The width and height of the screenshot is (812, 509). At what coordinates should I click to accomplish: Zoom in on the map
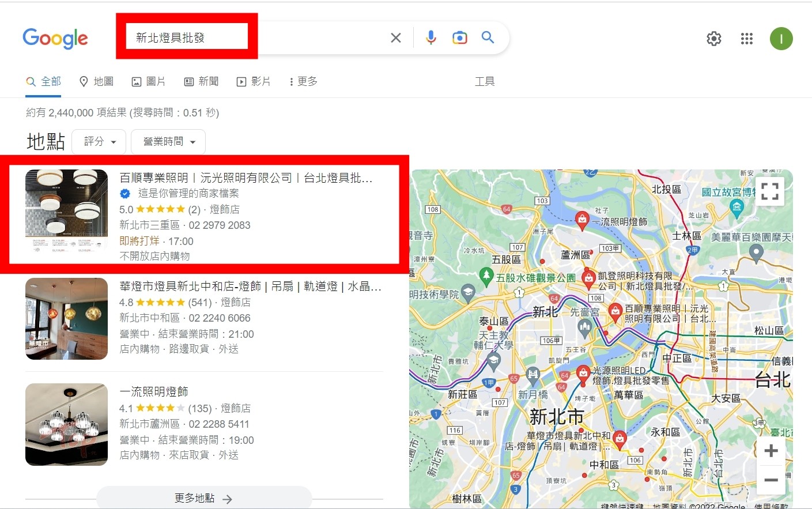[771, 451]
